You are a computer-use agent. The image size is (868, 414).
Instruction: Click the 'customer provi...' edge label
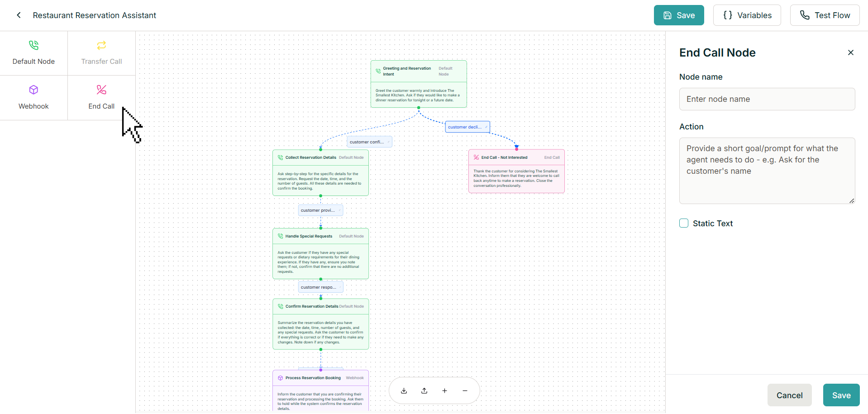tap(320, 210)
